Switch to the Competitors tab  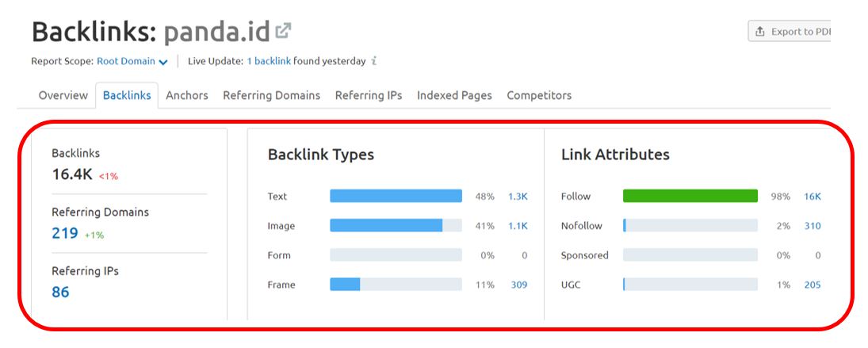pyautogui.click(x=539, y=95)
